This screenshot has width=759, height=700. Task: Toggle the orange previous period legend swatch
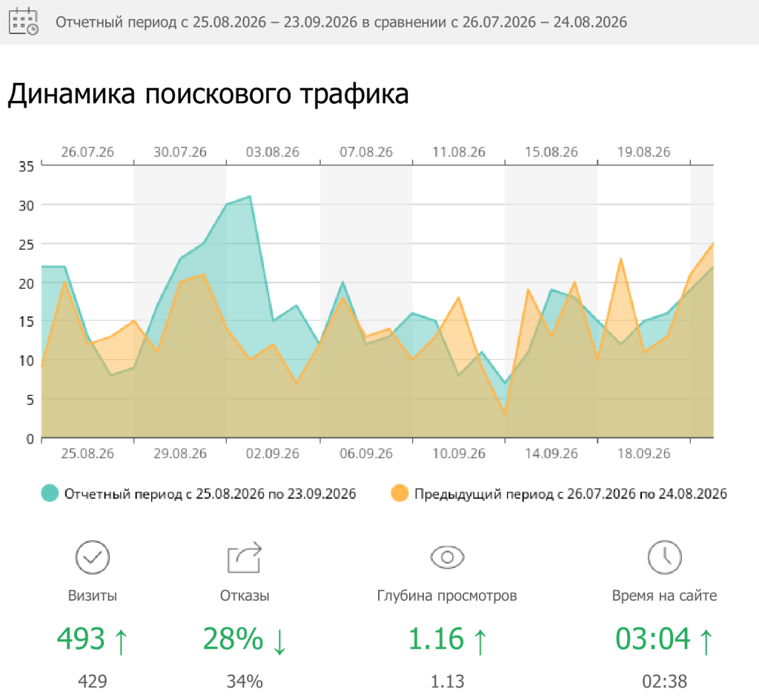pyautogui.click(x=400, y=493)
